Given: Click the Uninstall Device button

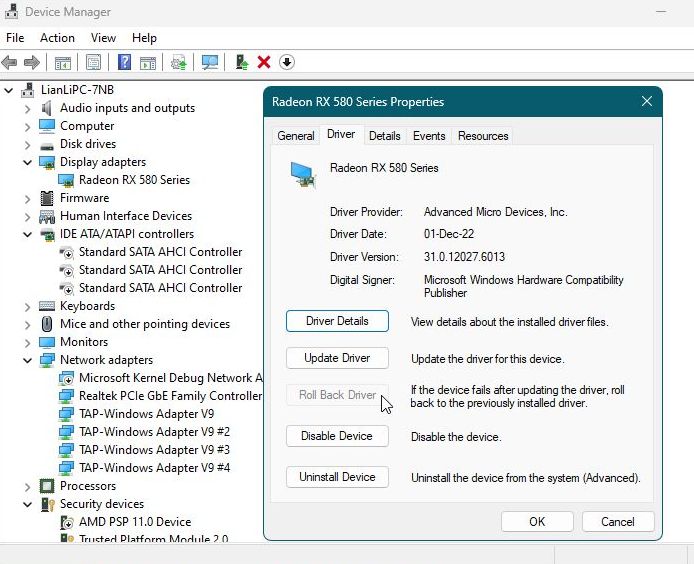Looking at the screenshot, I should click(337, 477).
